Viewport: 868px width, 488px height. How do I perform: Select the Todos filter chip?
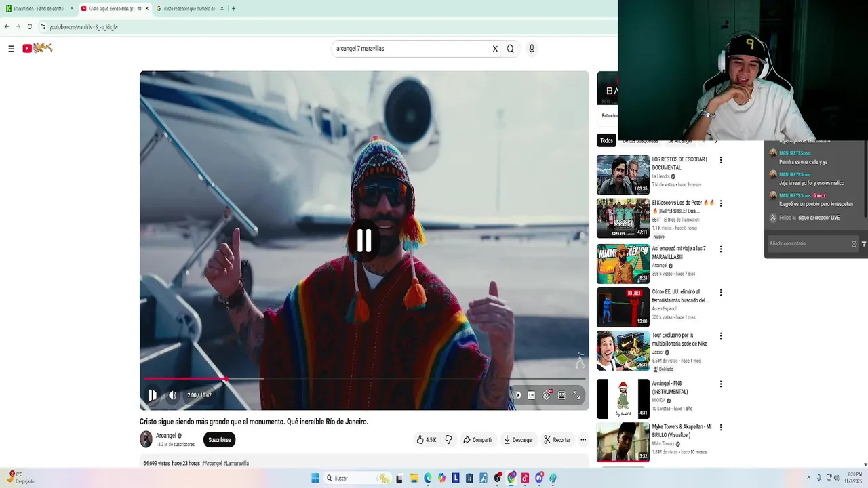[x=606, y=141]
